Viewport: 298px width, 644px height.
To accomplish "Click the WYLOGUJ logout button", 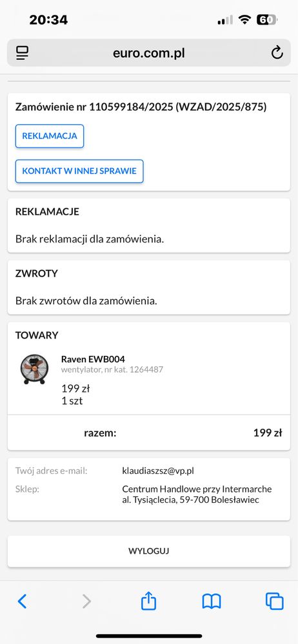I will coord(149,551).
